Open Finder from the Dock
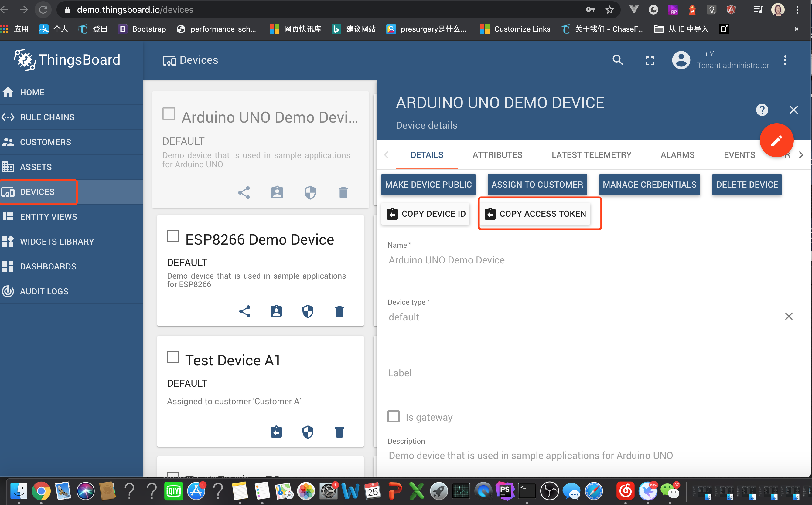This screenshot has width=812, height=505. tap(19, 491)
